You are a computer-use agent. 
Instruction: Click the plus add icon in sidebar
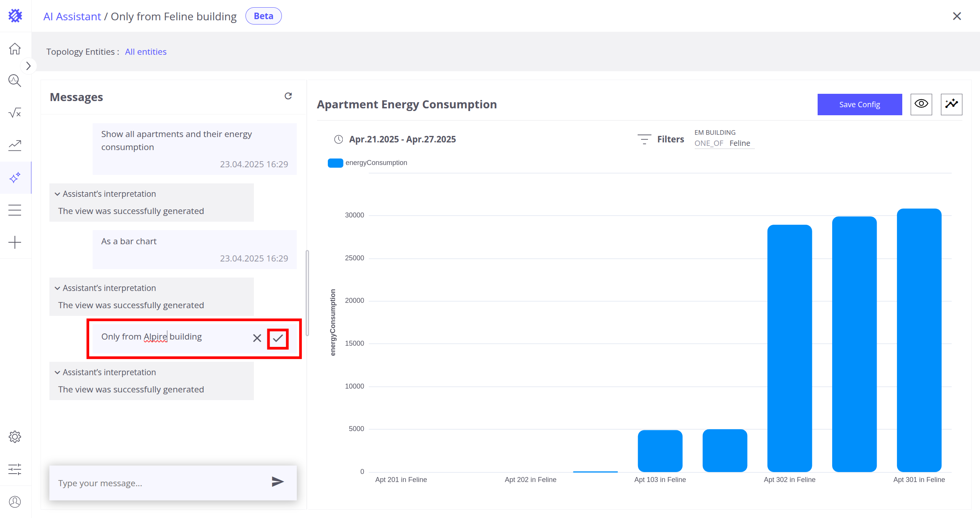tap(15, 242)
